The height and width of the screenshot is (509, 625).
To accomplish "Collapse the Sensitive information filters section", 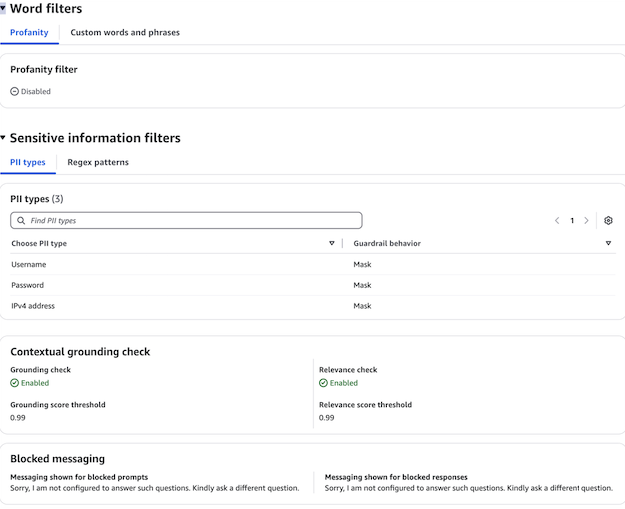I will coord(3,138).
